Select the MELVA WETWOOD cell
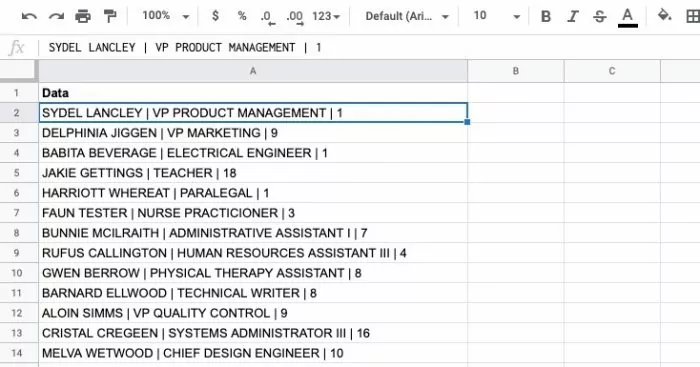 tap(253, 353)
